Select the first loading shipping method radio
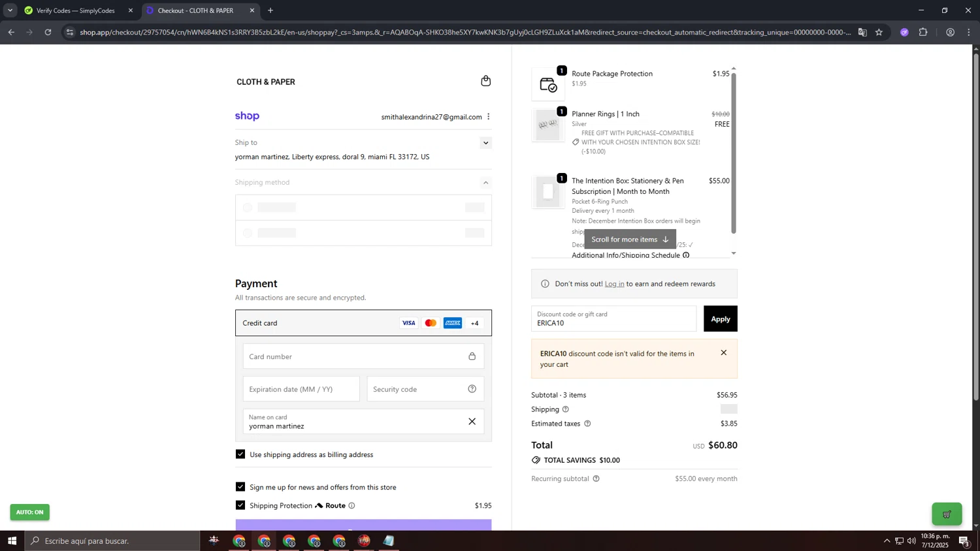 (x=248, y=208)
